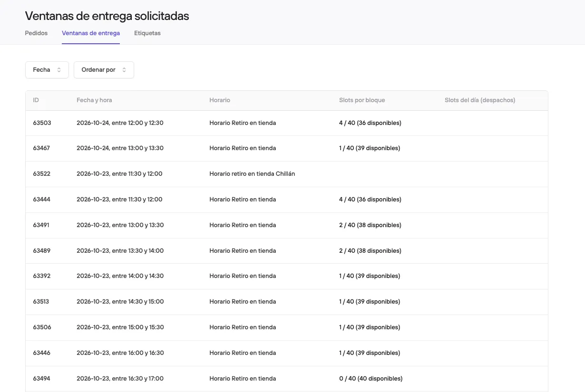Select row with ID 63489

(x=287, y=251)
